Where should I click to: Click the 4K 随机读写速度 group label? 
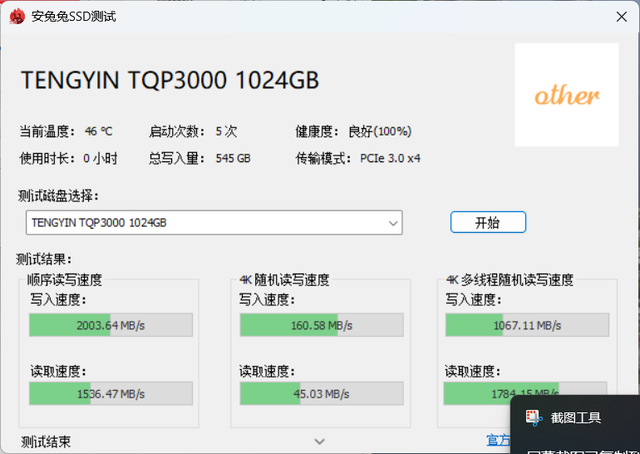(x=284, y=280)
